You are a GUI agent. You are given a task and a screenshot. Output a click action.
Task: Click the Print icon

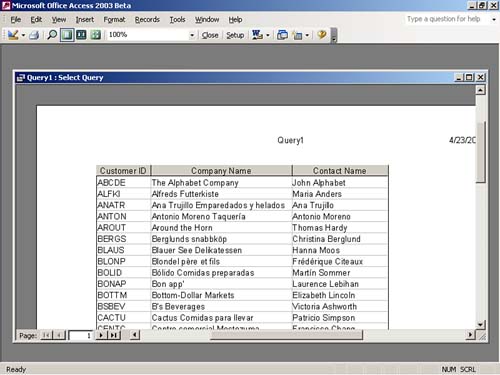point(34,35)
